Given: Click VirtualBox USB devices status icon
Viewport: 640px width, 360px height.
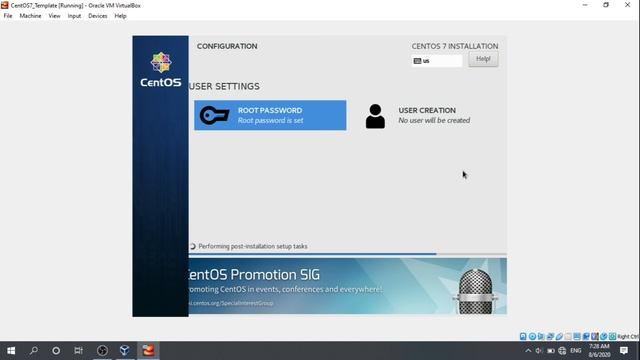Looking at the screenshot, I should [559, 336].
